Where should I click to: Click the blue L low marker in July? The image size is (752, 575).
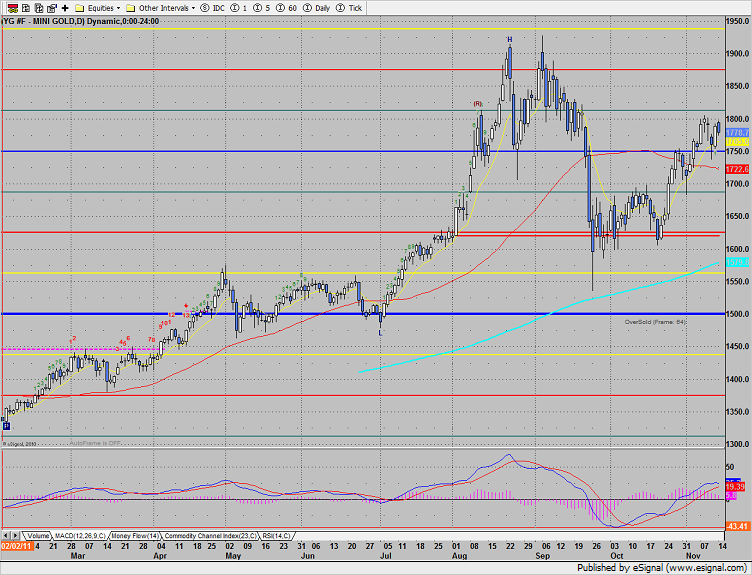[x=381, y=332]
